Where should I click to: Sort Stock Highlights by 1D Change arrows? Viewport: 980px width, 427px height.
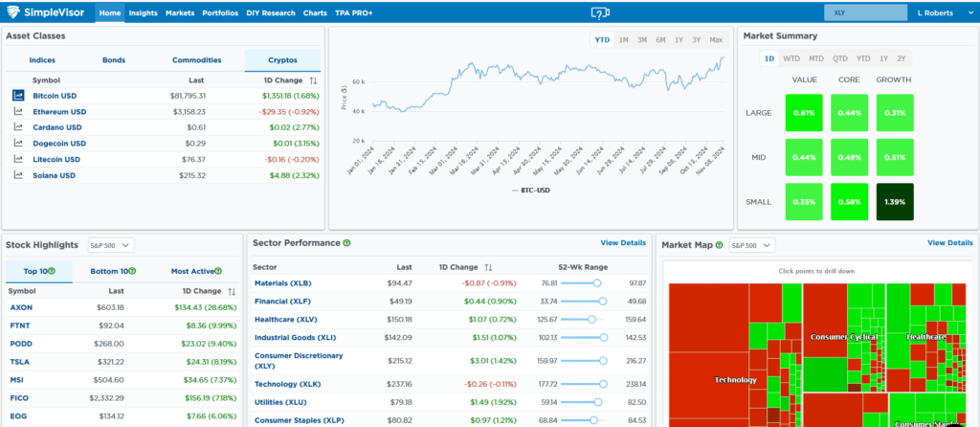click(x=232, y=291)
